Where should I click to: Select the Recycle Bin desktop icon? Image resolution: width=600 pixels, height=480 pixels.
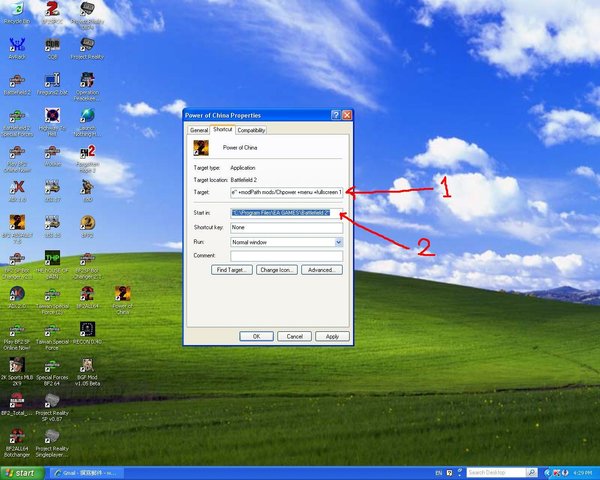[x=17, y=13]
